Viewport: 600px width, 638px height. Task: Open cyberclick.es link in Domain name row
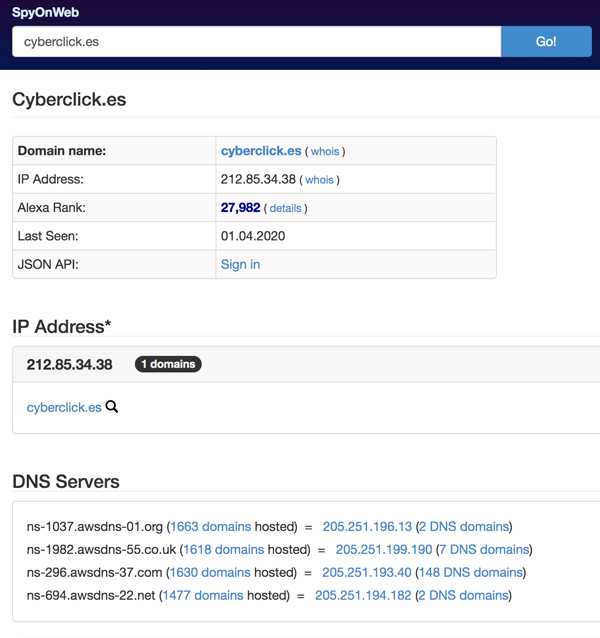[261, 151]
